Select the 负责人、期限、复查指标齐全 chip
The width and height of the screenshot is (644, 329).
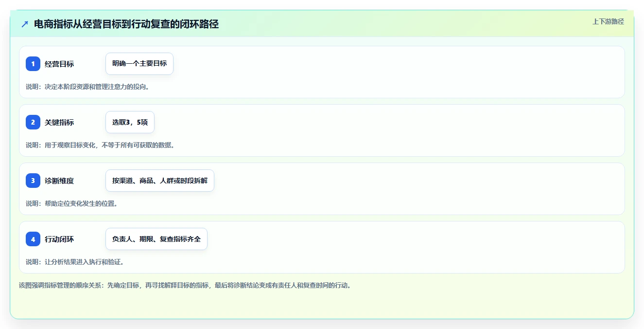(x=157, y=239)
